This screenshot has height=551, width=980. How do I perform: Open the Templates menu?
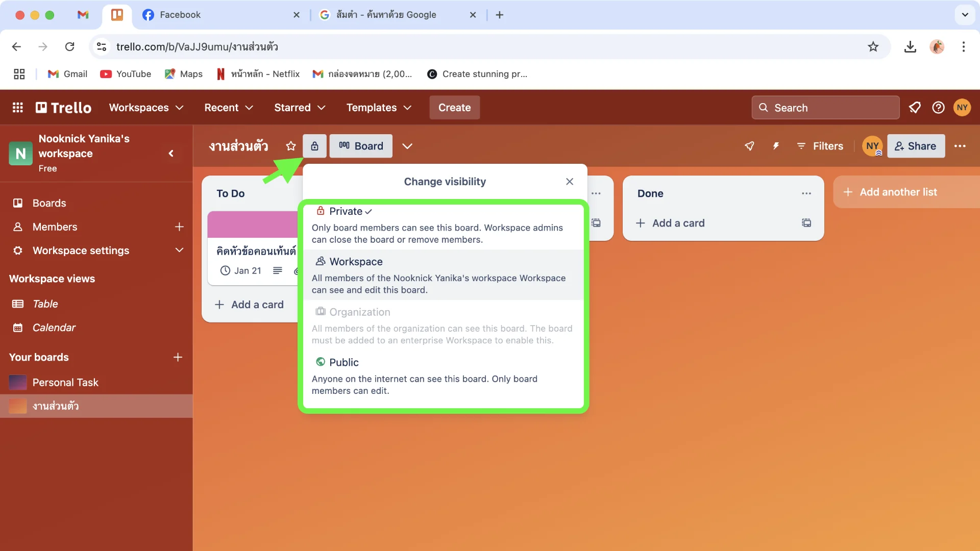tap(378, 108)
